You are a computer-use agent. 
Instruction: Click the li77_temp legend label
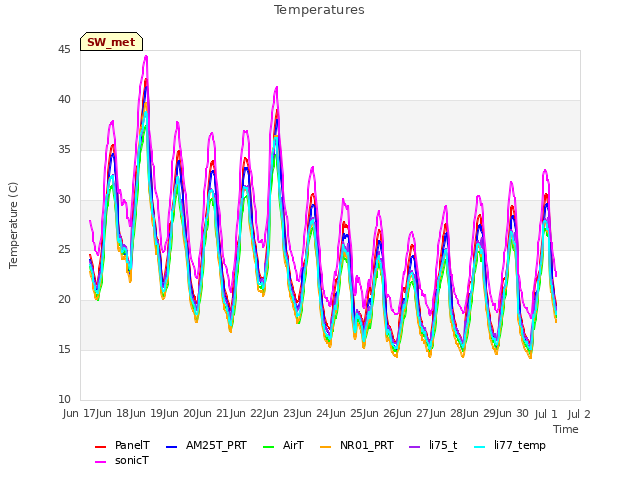(520, 445)
